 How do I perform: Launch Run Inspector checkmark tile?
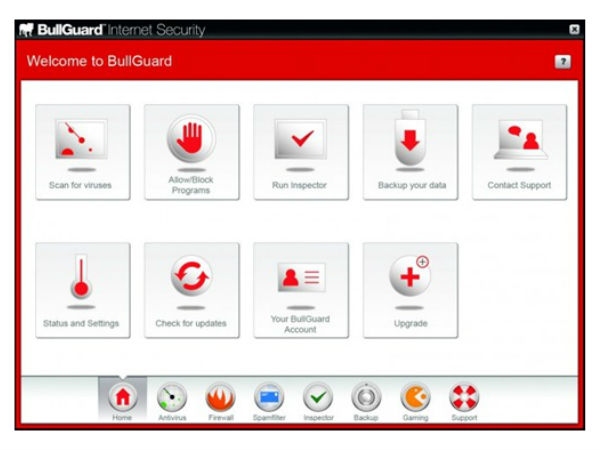pyautogui.click(x=301, y=152)
